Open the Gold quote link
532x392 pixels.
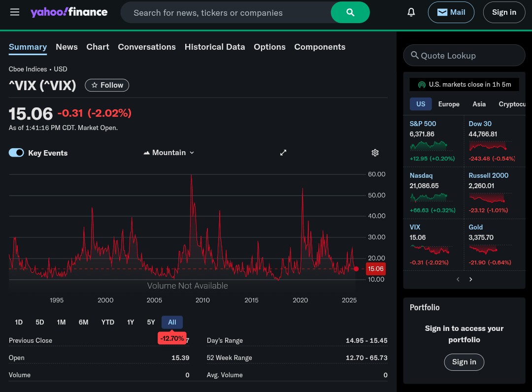click(475, 227)
